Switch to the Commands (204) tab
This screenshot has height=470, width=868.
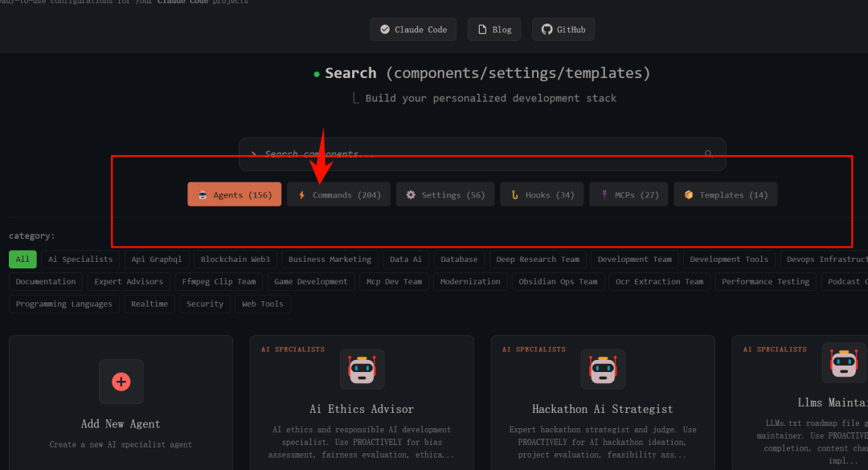tap(339, 194)
